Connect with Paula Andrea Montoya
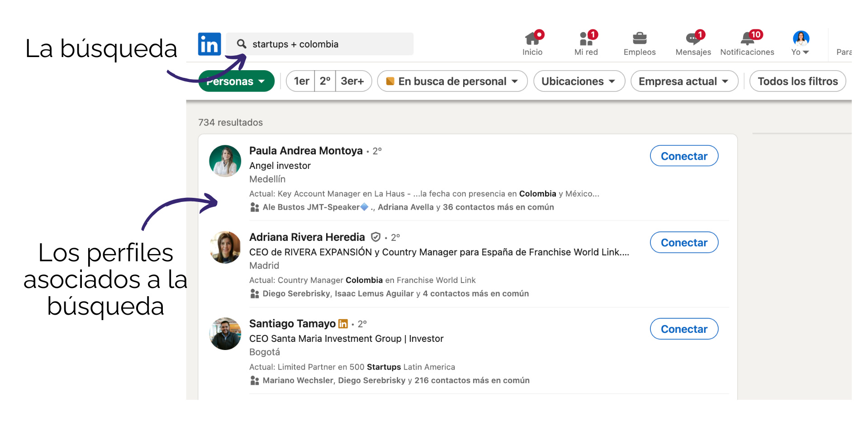This screenshot has height=422, width=868. (x=684, y=156)
